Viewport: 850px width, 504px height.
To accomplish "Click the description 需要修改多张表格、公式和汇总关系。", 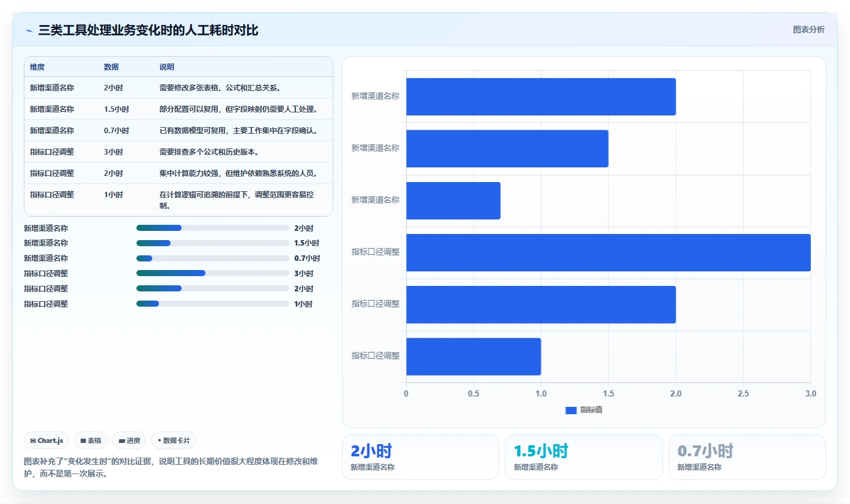I will [x=220, y=88].
